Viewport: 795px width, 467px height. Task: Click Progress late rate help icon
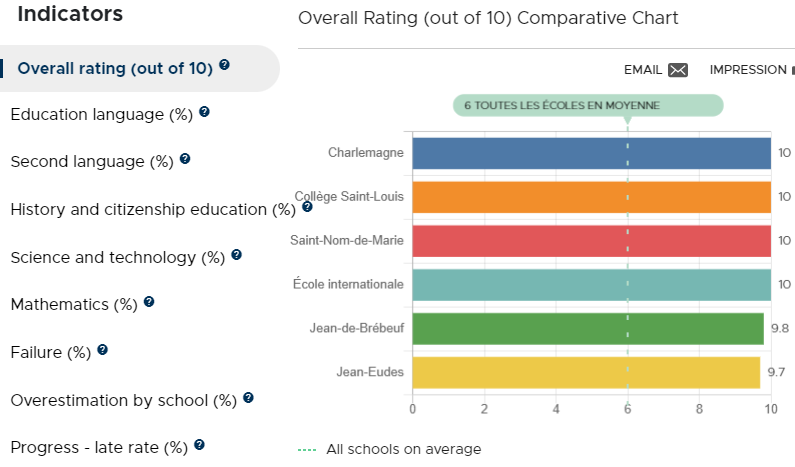coord(199,445)
